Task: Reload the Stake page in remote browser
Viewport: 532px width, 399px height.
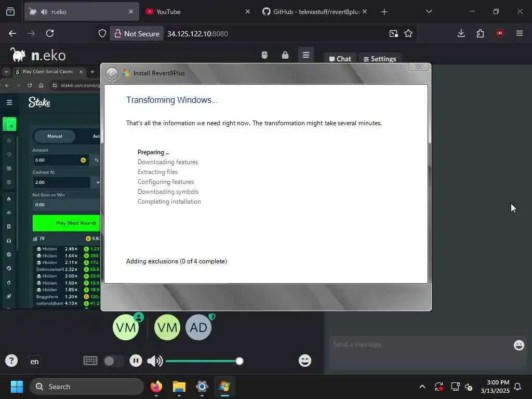Action: pyautogui.click(x=30, y=86)
